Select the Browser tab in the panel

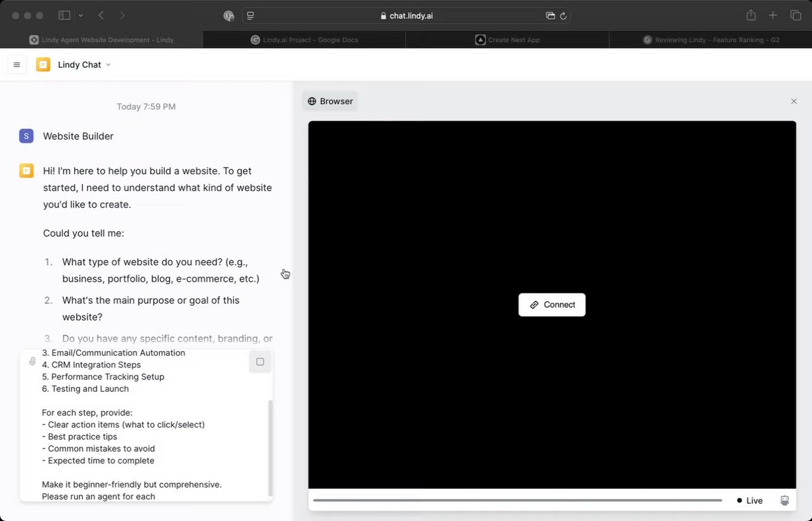pos(331,102)
